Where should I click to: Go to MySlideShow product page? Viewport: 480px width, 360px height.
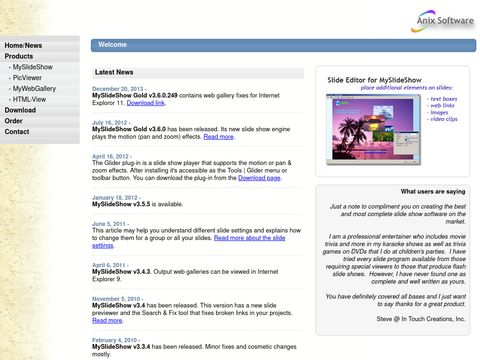tap(33, 67)
